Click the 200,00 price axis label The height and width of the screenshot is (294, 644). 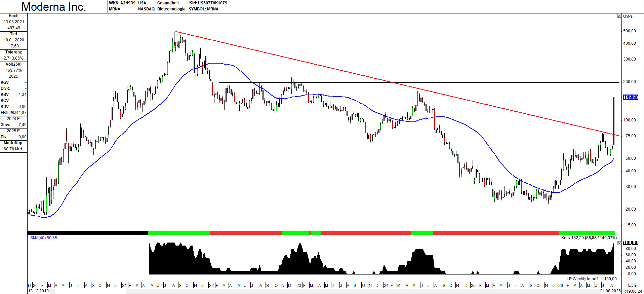tap(630, 82)
